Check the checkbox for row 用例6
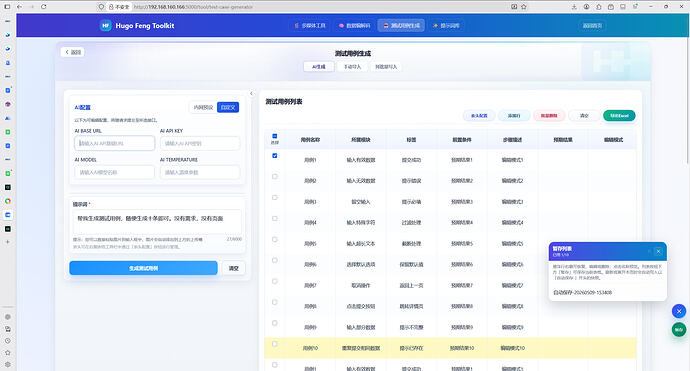 [275, 260]
